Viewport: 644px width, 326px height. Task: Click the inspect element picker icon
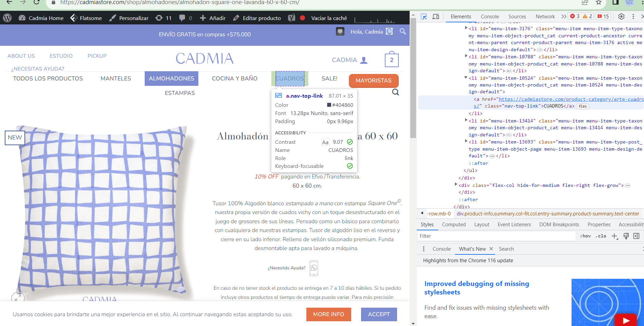424,16
